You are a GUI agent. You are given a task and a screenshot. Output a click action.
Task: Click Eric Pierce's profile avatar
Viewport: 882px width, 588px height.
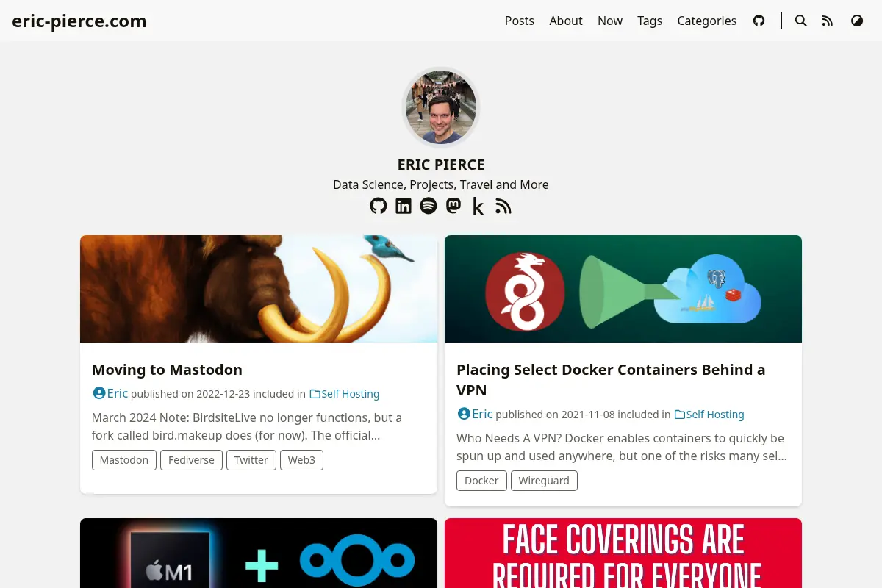pyautogui.click(x=441, y=107)
